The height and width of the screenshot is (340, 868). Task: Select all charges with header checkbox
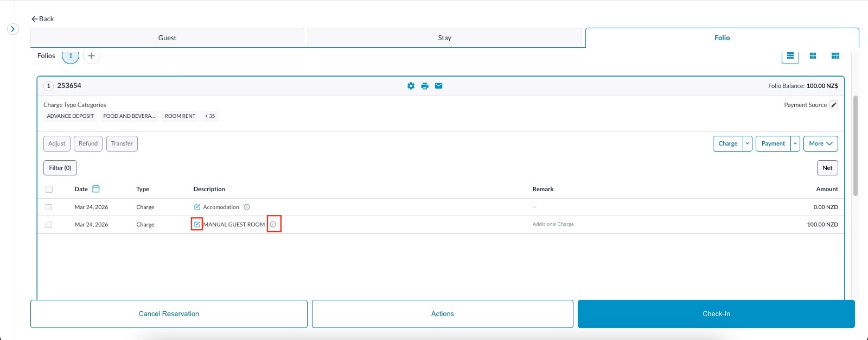tap(49, 190)
